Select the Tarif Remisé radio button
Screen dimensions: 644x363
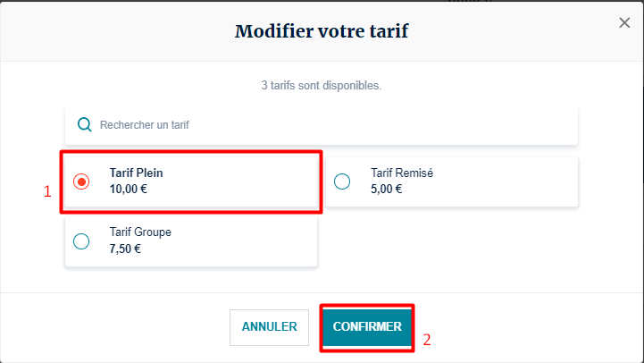click(x=342, y=181)
